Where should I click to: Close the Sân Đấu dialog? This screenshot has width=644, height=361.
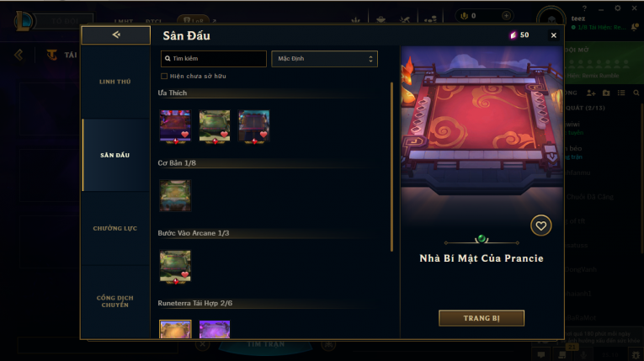pos(553,35)
